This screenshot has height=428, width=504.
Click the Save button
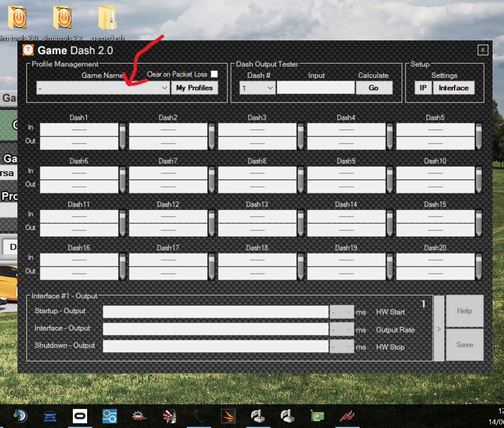tap(465, 345)
